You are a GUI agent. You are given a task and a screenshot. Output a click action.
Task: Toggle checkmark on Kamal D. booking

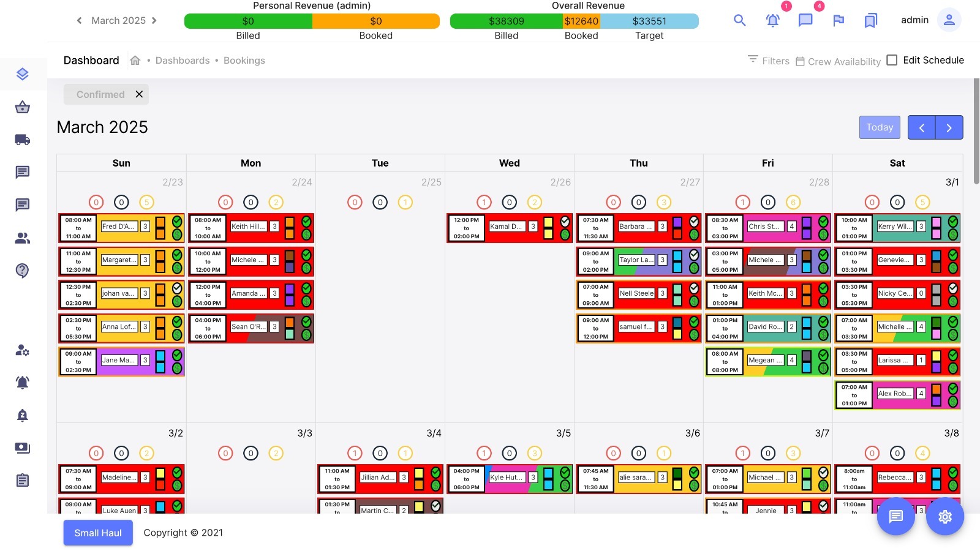point(565,221)
